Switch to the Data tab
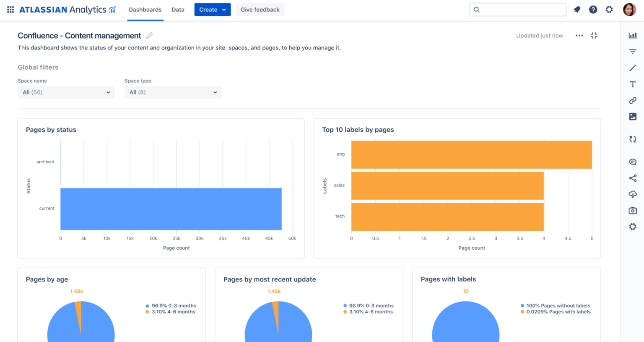Viewport: 644px width, 342px height. (178, 9)
